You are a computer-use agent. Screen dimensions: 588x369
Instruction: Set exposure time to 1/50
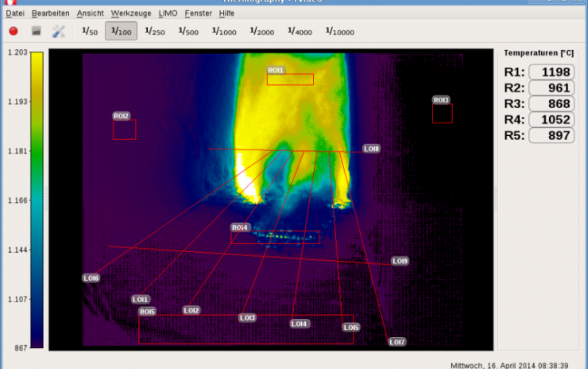90,31
